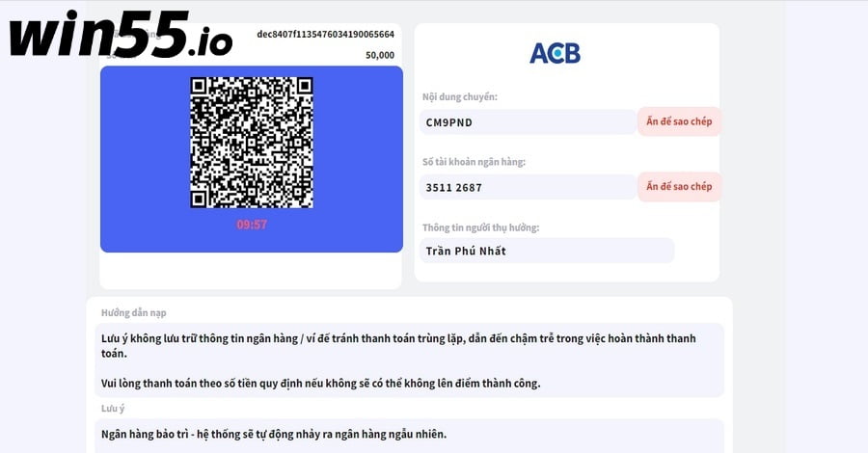Image resolution: width=868 pixels, height=453 pixels.
Task: Click the Số tài khoản ngân hàng label
Action: click(474, 162)
